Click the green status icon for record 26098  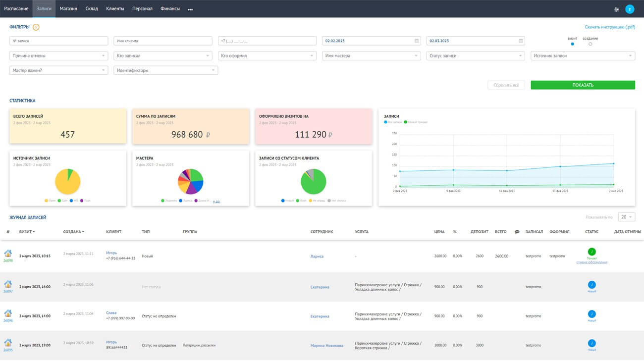(x=591, y=252)
